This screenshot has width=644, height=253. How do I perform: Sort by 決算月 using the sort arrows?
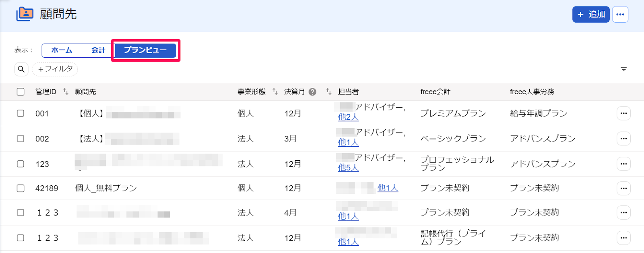(x=328, y=92)
